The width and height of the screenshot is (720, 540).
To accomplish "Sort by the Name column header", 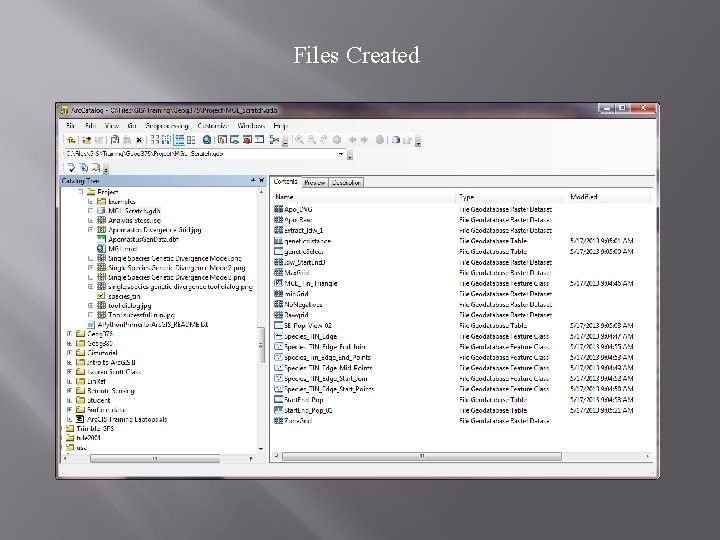I will point(363,197).
